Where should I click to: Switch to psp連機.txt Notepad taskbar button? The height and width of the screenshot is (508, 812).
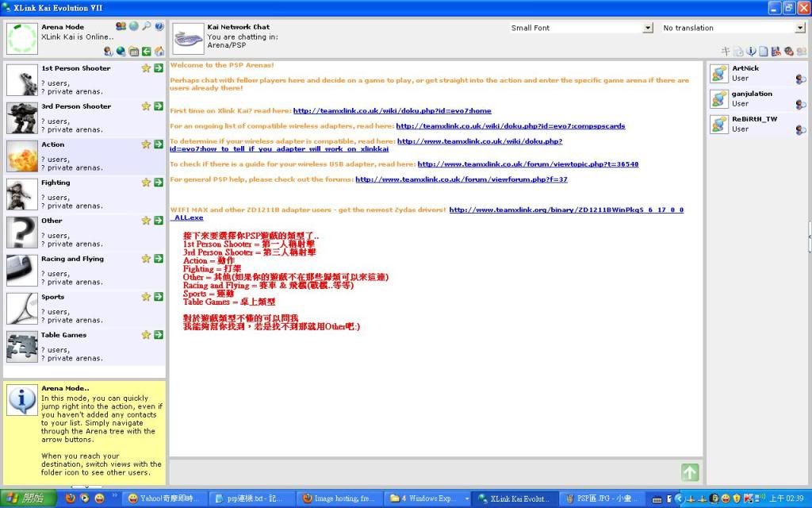coord(252,498)
